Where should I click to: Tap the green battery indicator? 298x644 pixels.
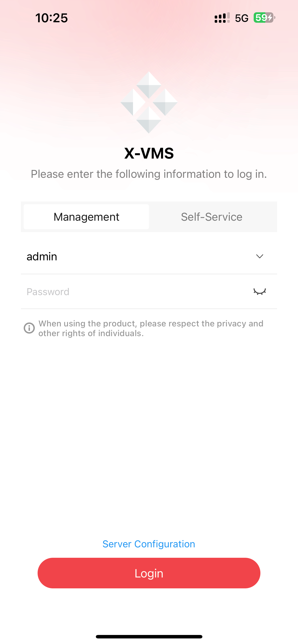(264, 18)
